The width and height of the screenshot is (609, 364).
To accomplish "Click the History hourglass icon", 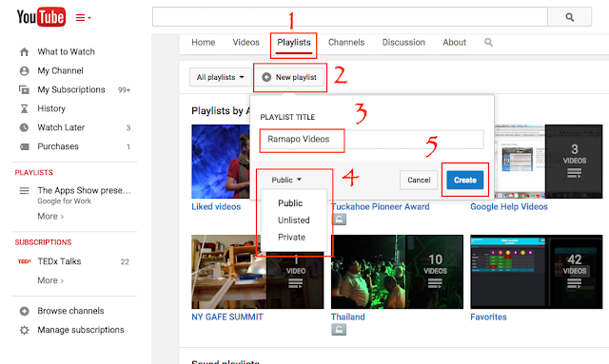I will point(24,108).
